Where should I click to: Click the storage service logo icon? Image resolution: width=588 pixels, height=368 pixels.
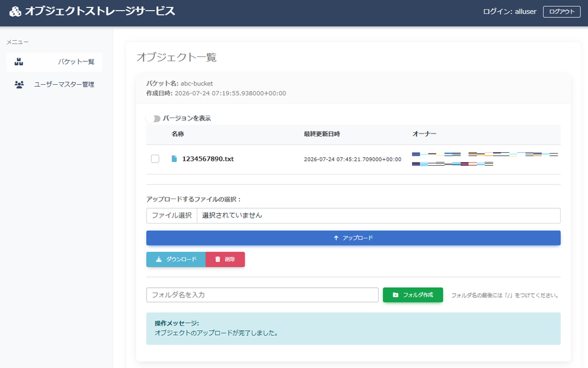point(15,12)
